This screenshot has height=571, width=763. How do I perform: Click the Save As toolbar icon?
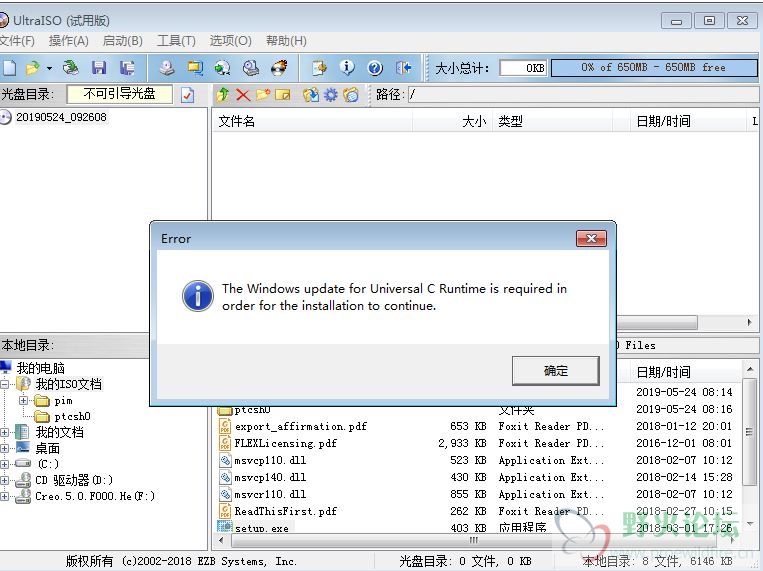pos(127,68)
